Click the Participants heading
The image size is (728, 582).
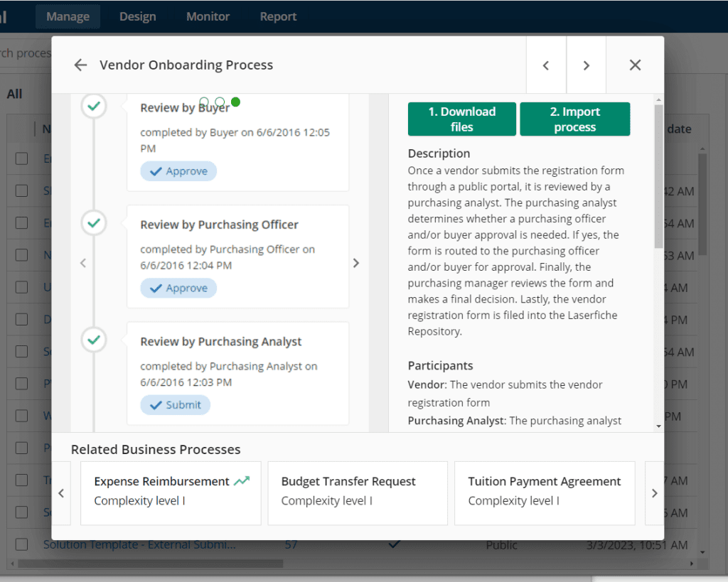[x=440, y=366]
